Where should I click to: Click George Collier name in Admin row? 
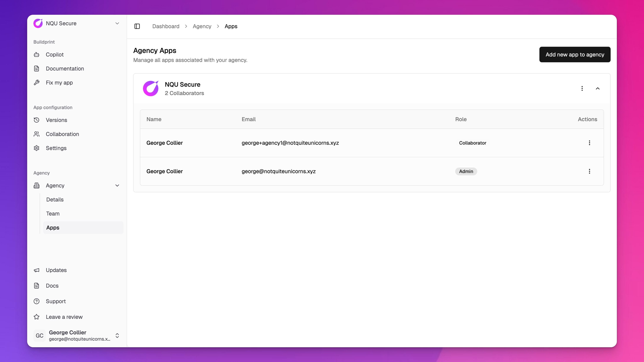click(165, 171)
